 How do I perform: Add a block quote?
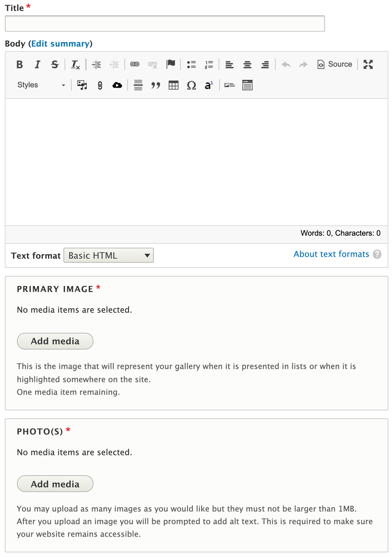(x=155, y=85)
